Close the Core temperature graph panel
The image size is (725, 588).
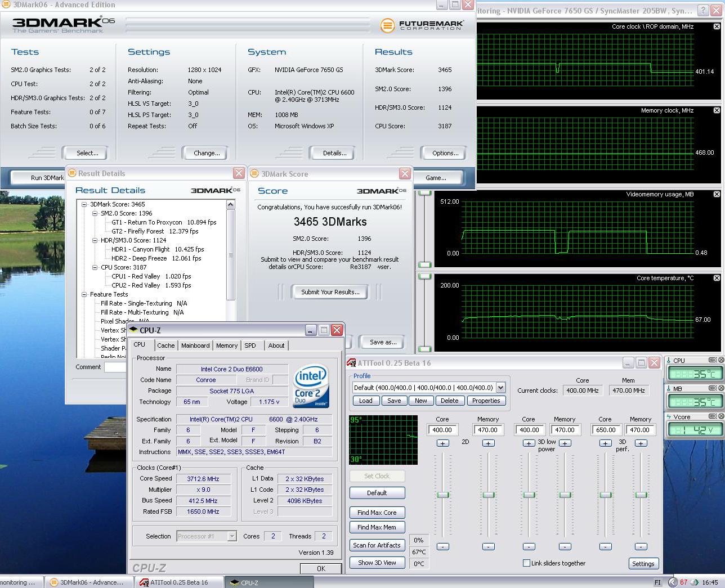point(717,278)
